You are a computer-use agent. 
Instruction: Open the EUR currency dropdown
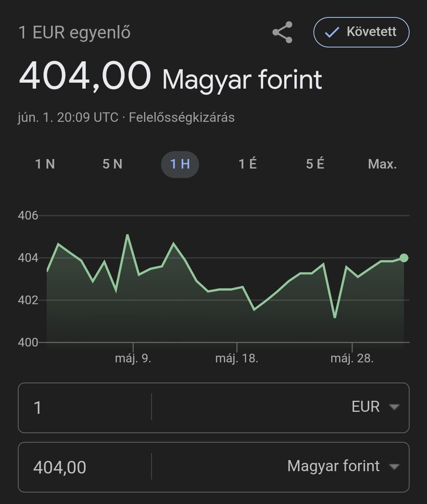click(x=281, y=407)
